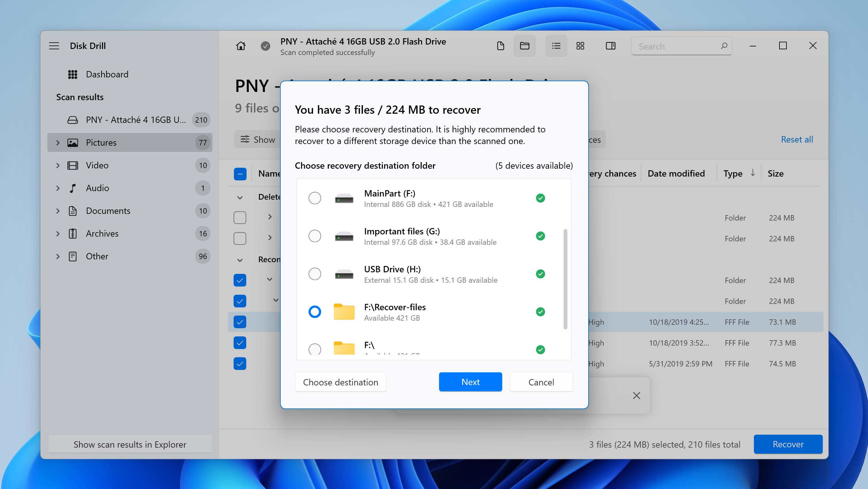868x489 pixels.
Task: Click the Size column header
Action: pos(775,173)
